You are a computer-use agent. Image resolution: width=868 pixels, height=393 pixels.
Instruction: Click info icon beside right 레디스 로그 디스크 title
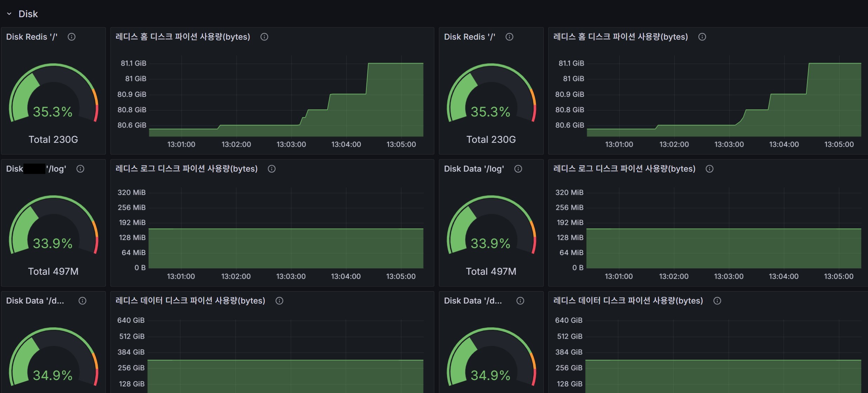(x=710, y=169)
